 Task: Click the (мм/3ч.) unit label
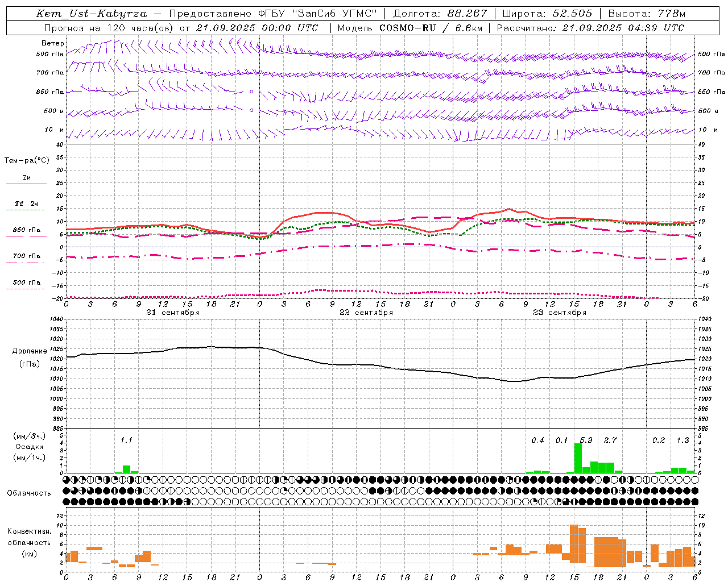coord(29,436)
